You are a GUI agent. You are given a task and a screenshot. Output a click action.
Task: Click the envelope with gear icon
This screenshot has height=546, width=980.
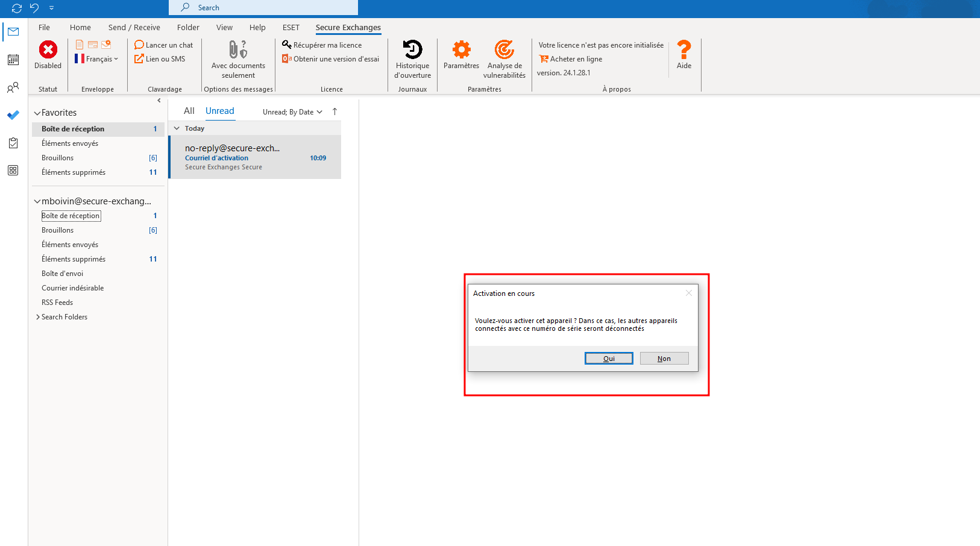(x=106, y=45)
